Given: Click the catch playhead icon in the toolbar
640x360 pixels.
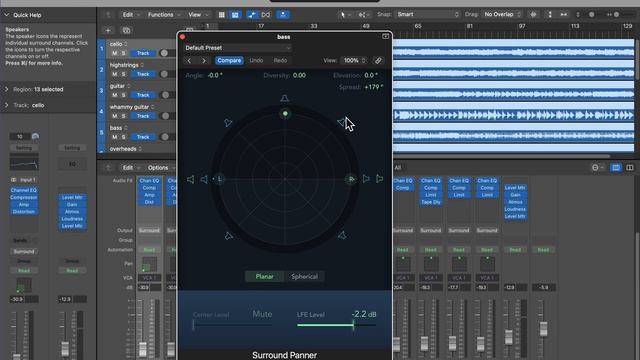Looking at the screenshot, I should click(x=283, y=15).
